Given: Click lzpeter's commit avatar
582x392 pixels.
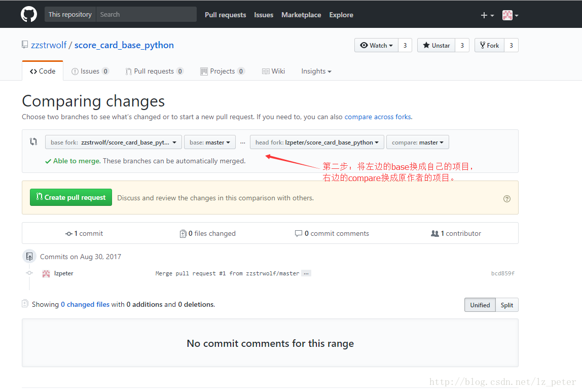Looking at the screenshot, I should coord(46,273).
